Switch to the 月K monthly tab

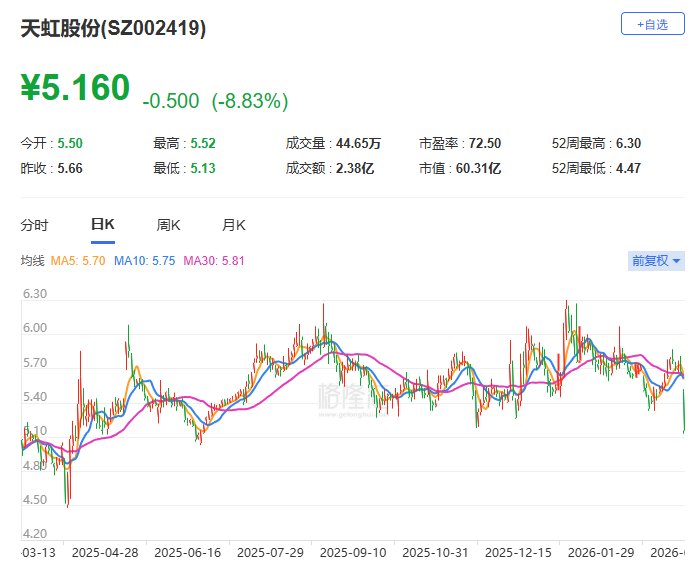[x=234, y=225]
